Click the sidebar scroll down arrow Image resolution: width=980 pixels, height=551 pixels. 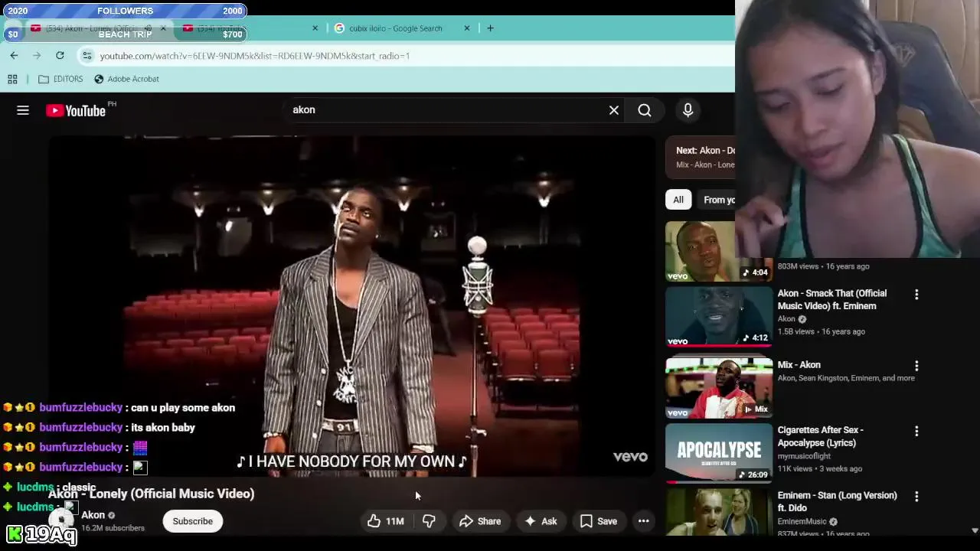(974, 530)
